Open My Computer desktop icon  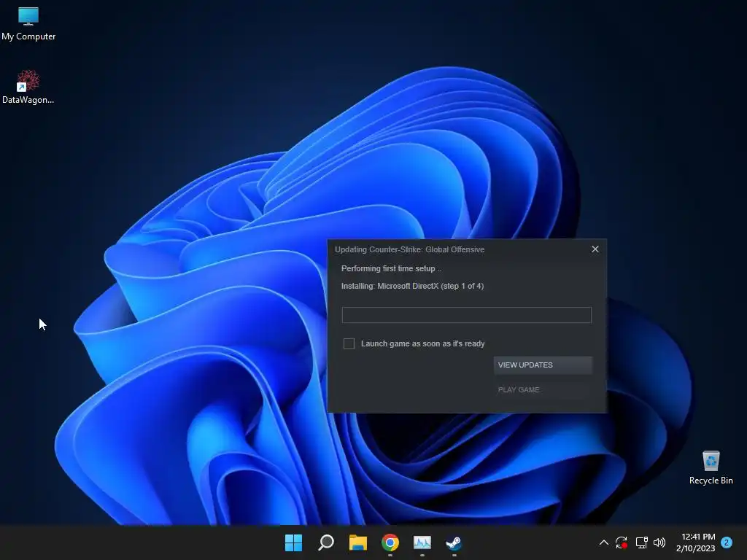[28, 24]
